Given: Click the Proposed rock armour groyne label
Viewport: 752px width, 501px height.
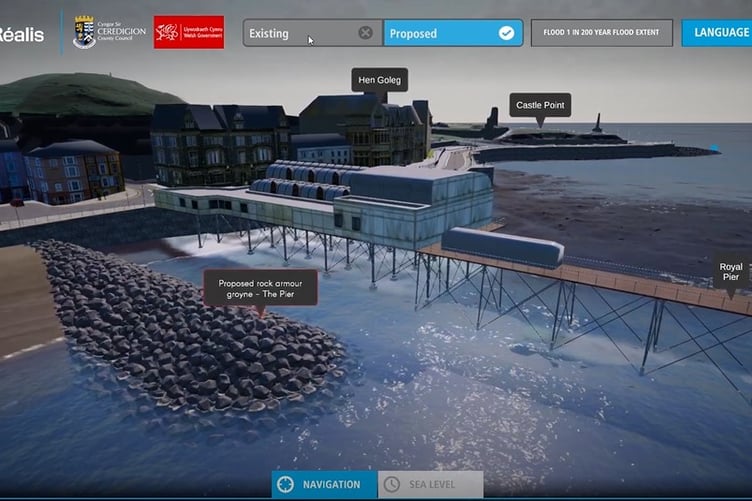Looking at the screenshot, I should click(x=260, y=288).
